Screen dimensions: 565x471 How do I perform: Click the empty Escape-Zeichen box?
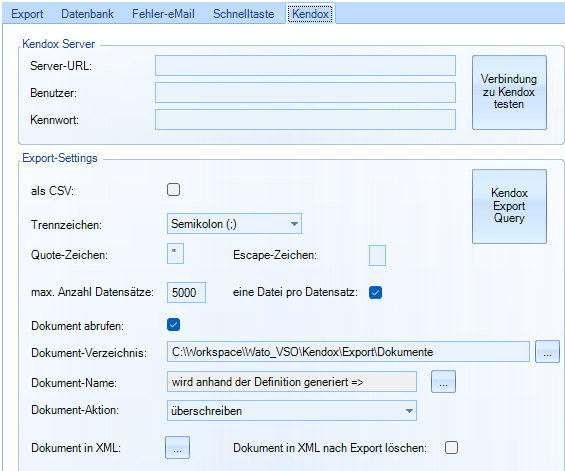(377, 256)
